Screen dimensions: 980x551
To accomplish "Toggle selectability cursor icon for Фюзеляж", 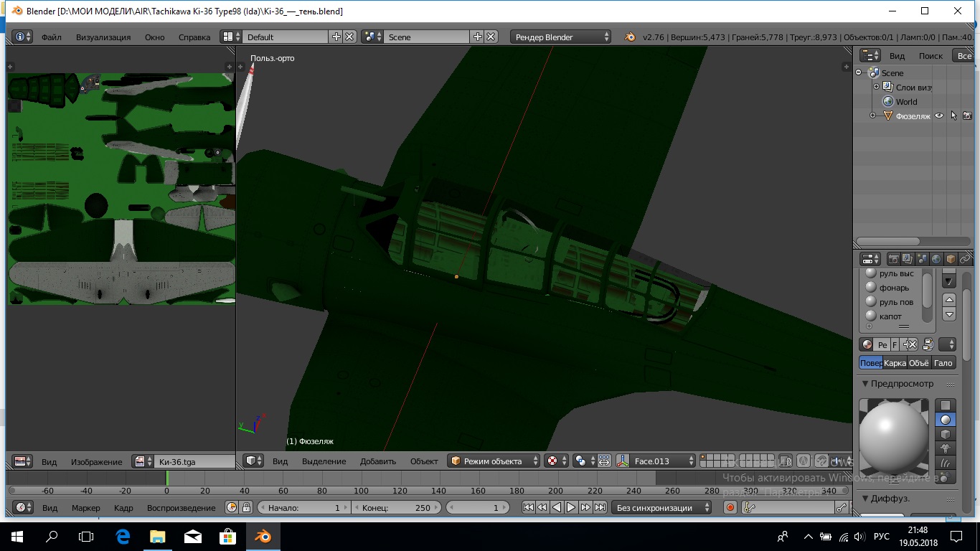I will (953, 116).
